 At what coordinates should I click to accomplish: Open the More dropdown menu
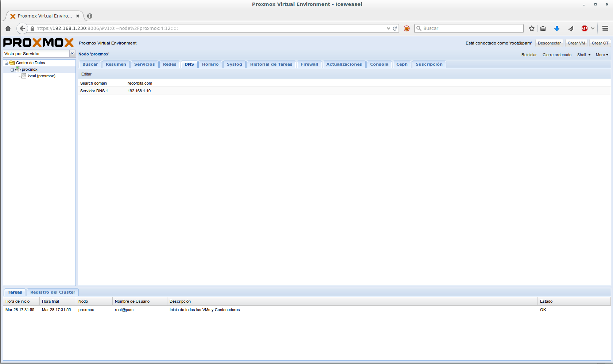[602, 55]
